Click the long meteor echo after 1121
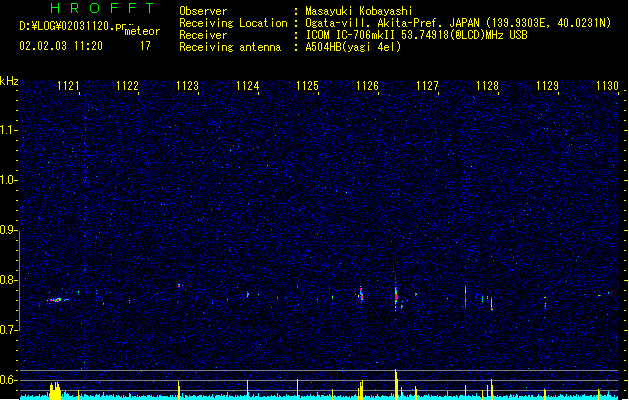629x400 pixels. [58, 300]
